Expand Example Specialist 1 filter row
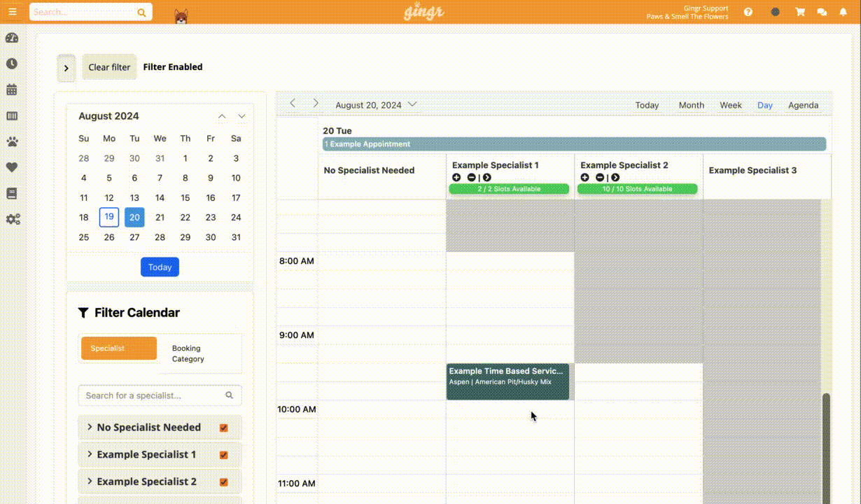 [90, 454]
